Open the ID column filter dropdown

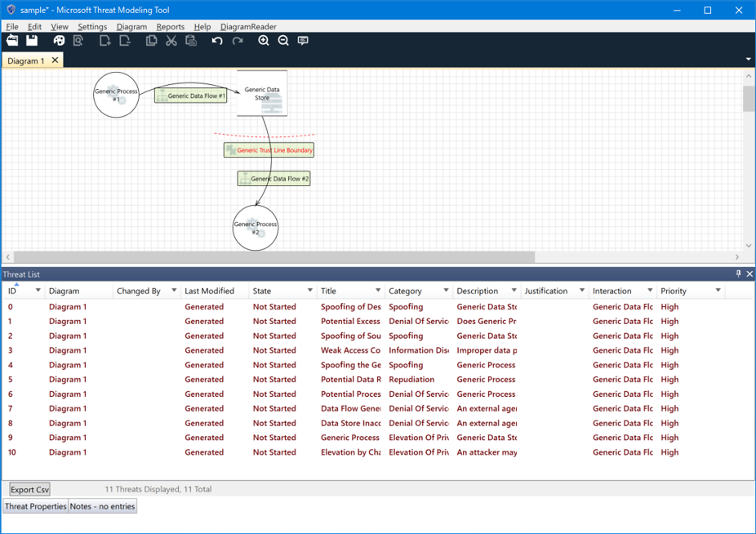38,291
